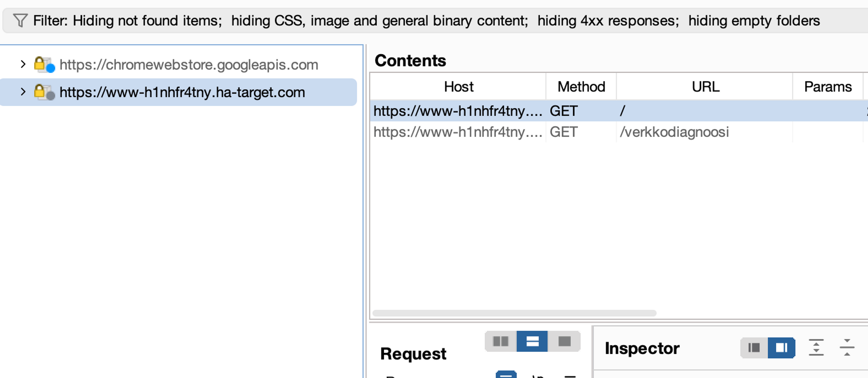Screen dimensions: 868x378
Task: Select the chromewebstore.googleapis.com site entry
Action: [189, 64]
